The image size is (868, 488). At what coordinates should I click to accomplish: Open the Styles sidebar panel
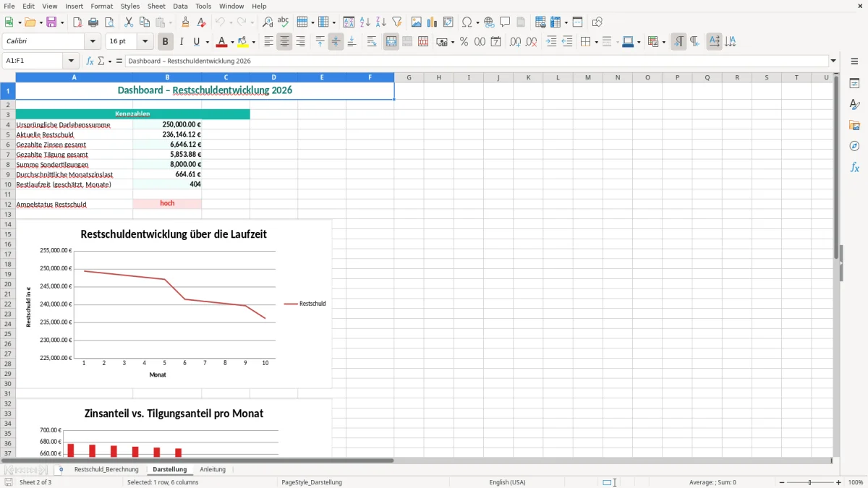click(x=854, y=105)
